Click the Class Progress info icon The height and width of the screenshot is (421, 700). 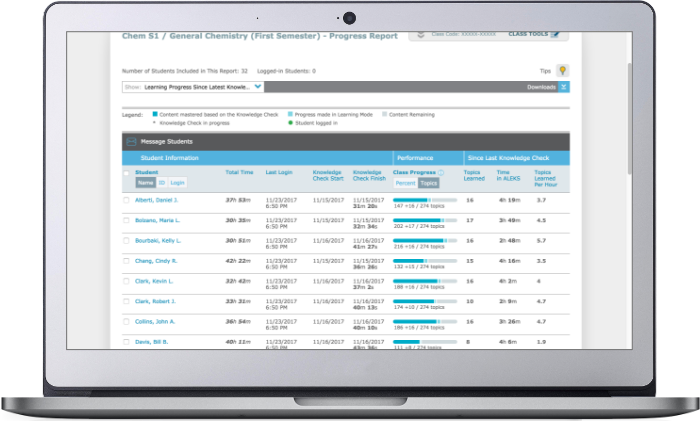442,172
